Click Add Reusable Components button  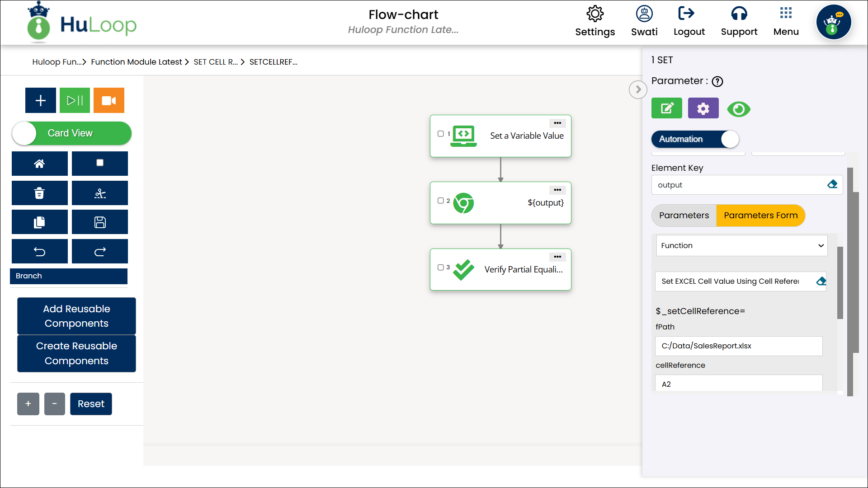(76, 316)
